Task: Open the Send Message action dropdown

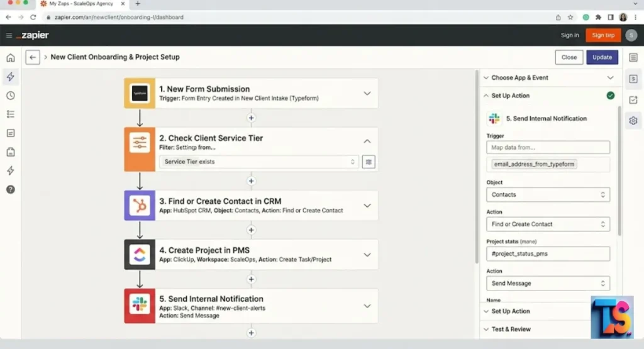Action: click(x=548, y=284)
